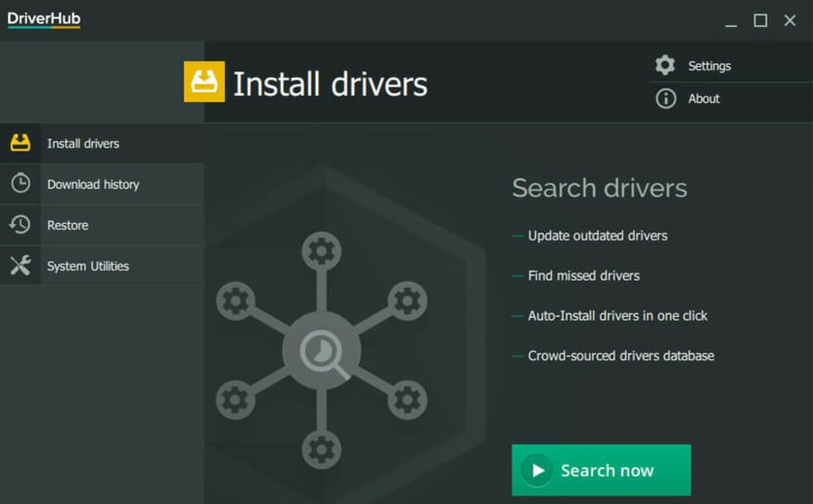Click the Settings gear icon
The image size is (813, 504).
pos(665,65)
